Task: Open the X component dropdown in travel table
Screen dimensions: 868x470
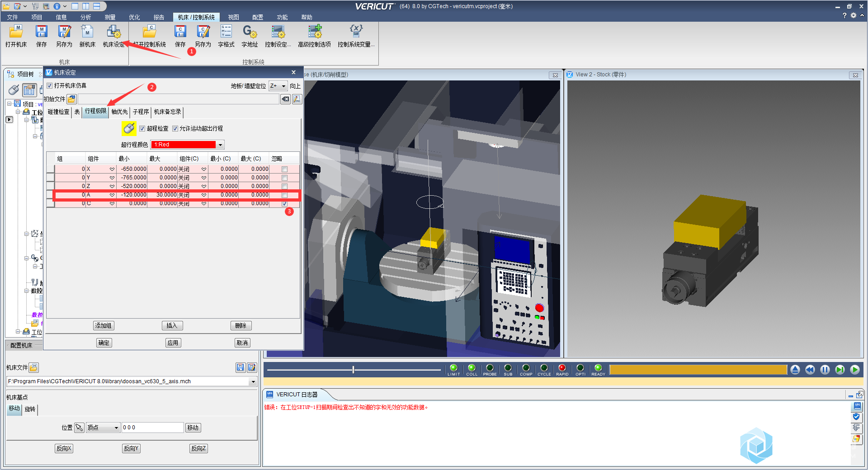Action: [112, 169]
